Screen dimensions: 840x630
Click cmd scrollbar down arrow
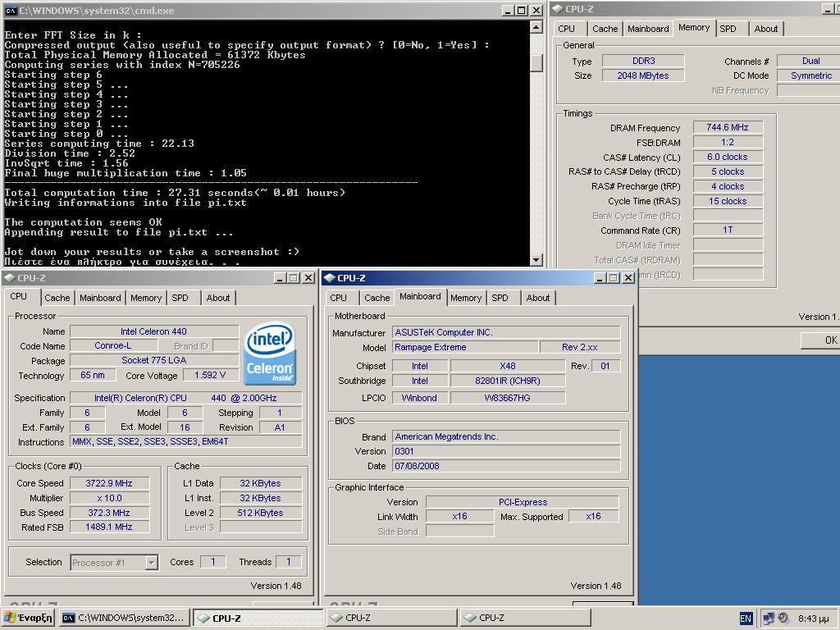coord(536,260)
